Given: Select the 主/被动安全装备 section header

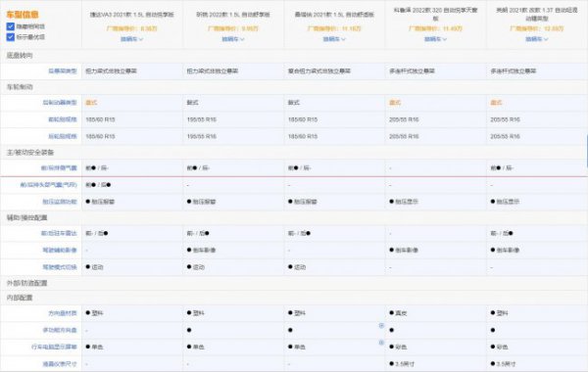Looking at the screenshot, I should 30,153.
